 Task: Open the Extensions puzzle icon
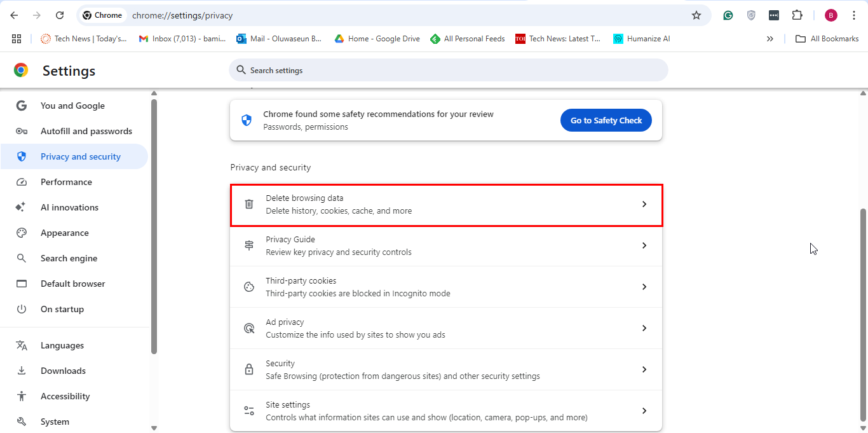pos(797,15)
